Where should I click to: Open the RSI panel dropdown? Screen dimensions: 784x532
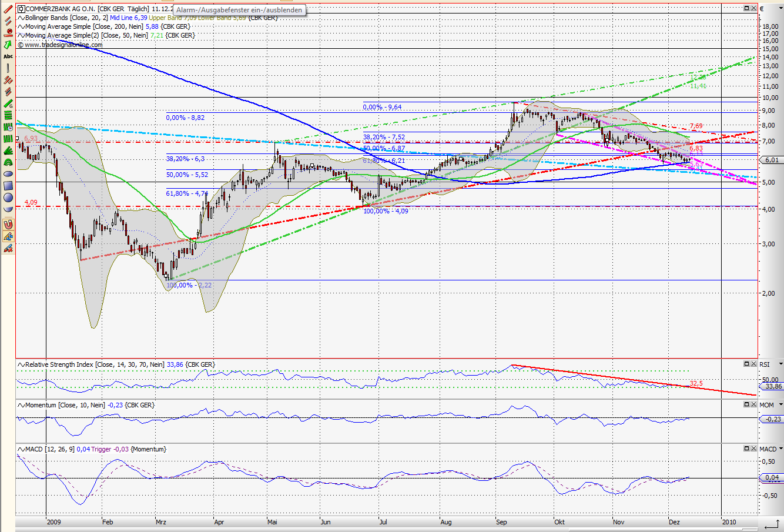pyautogui.click(x=780, y=364)
